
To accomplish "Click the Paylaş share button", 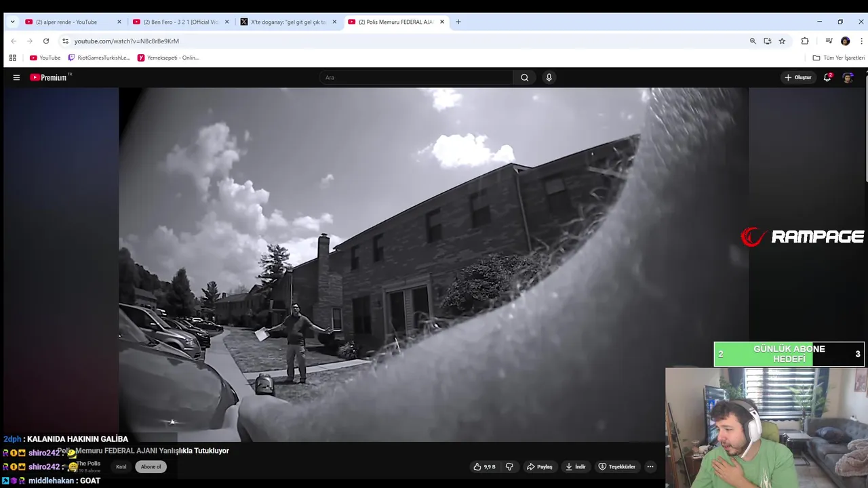I will coord(540,466).
